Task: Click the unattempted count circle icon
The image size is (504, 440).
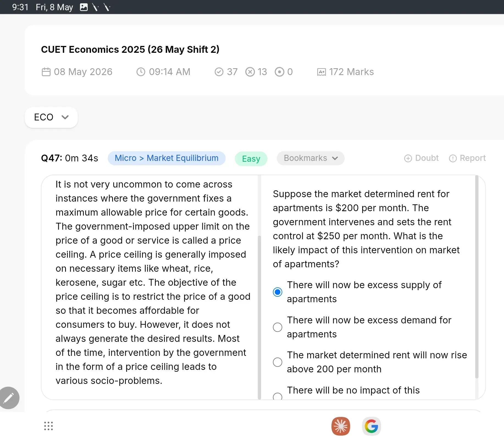Action: pos(279,72)
